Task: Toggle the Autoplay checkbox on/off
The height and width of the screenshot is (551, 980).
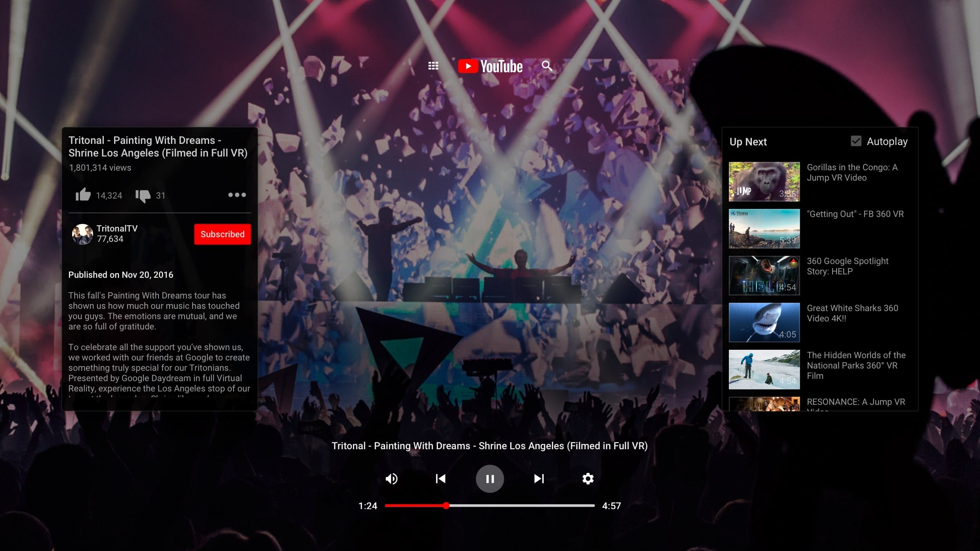Action: tap(856, 141)
